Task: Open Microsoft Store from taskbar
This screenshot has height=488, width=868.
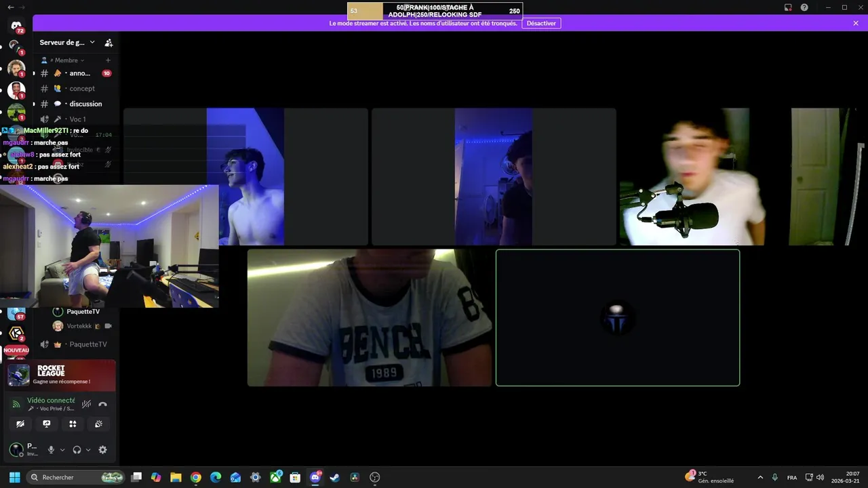Action: (x=295, y=477)
